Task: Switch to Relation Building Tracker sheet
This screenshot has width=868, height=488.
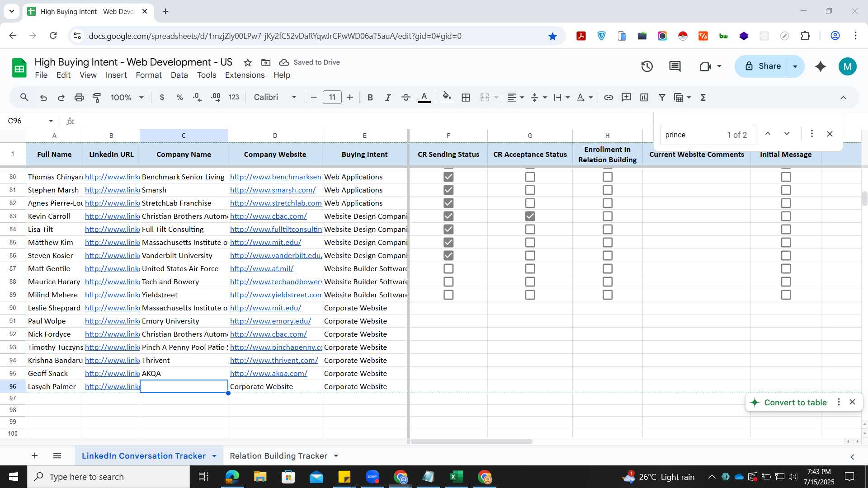Action: tap(278, 456)
